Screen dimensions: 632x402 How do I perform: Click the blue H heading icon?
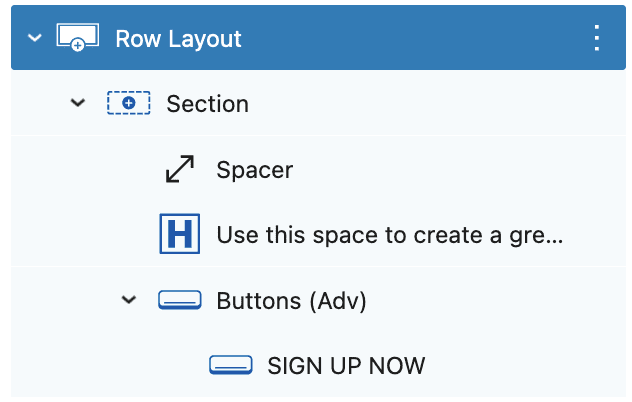tap(180, 234)
